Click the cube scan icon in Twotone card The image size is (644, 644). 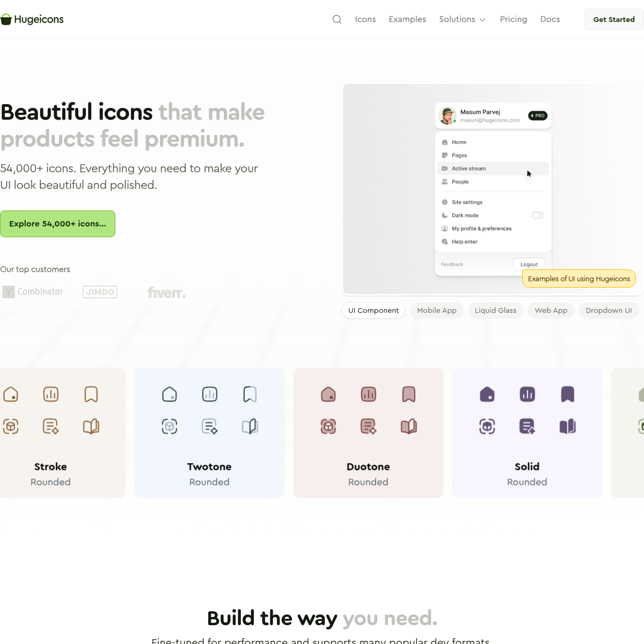pos(170,427)
